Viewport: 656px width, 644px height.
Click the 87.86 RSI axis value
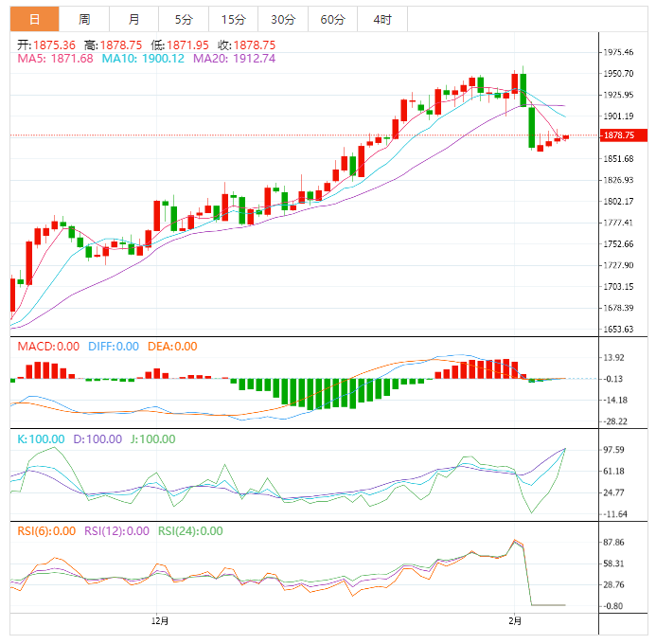613,543
